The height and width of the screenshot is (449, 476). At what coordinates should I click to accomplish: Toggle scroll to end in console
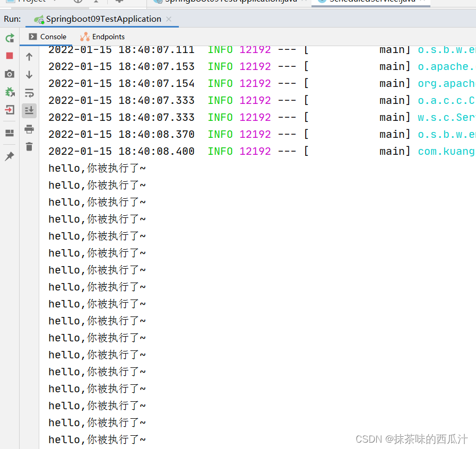click(x=29, y=110)
